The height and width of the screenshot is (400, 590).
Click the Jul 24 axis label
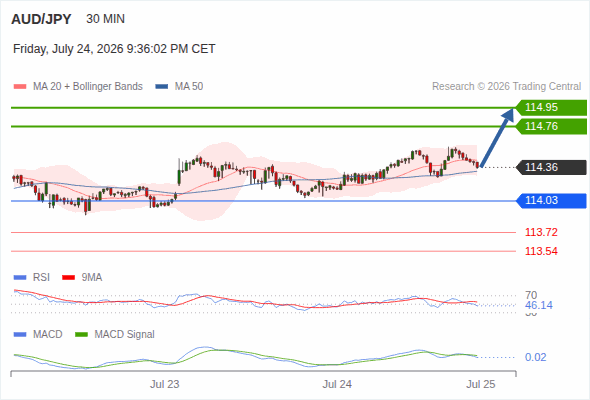pyautogui.click(x=337, y=384)
